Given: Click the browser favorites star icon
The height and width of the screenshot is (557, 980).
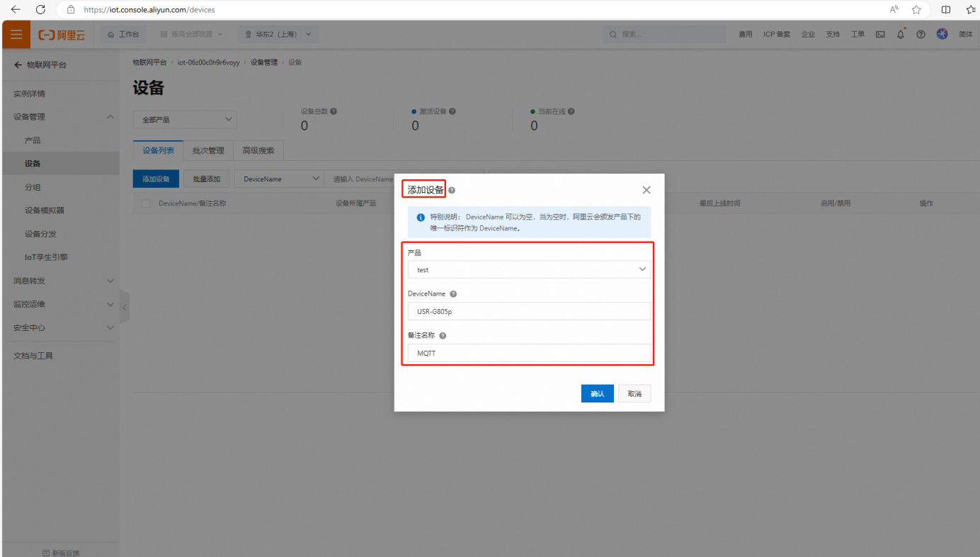Looking at the screenshot, I should tap(916, 9).
